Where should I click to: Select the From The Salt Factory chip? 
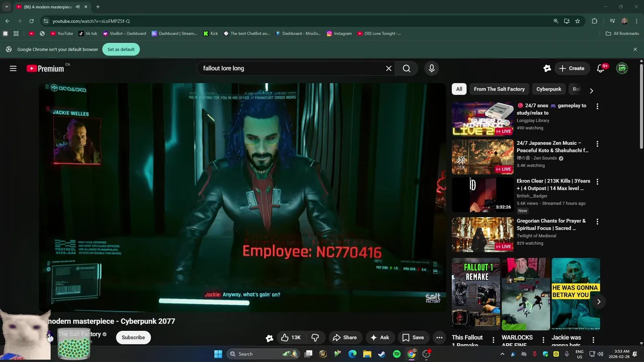pos(499,89)
